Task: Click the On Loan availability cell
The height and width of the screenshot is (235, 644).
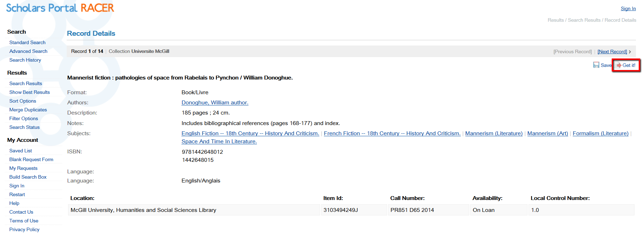Action: 499,210
